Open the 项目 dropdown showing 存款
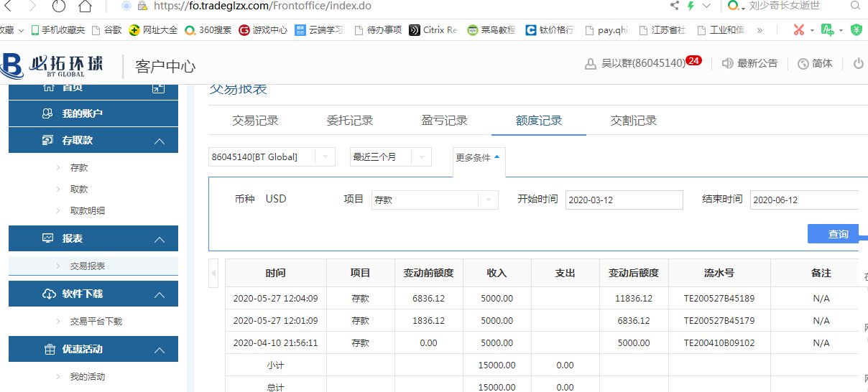This screenshot has height=392, width=868. [x=434, y=200]
